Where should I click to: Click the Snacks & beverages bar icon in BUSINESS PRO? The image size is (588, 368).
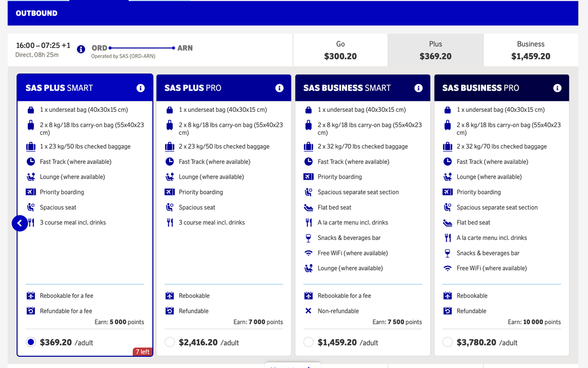pyautogui.click(x=447, y=253)
